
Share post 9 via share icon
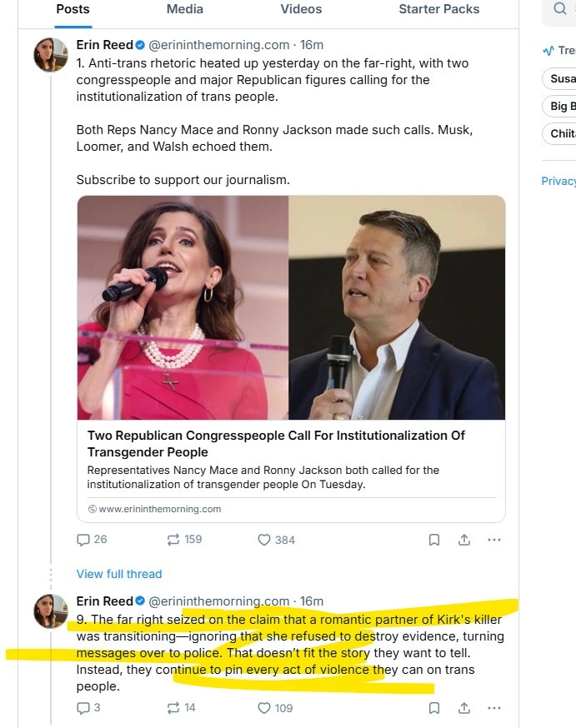click(x=464, y=708)
